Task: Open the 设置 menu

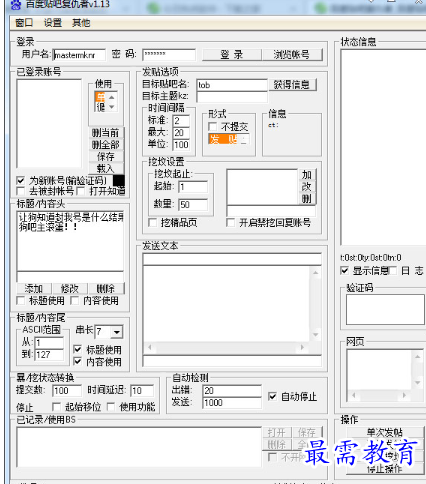Action: pos(53,23)
